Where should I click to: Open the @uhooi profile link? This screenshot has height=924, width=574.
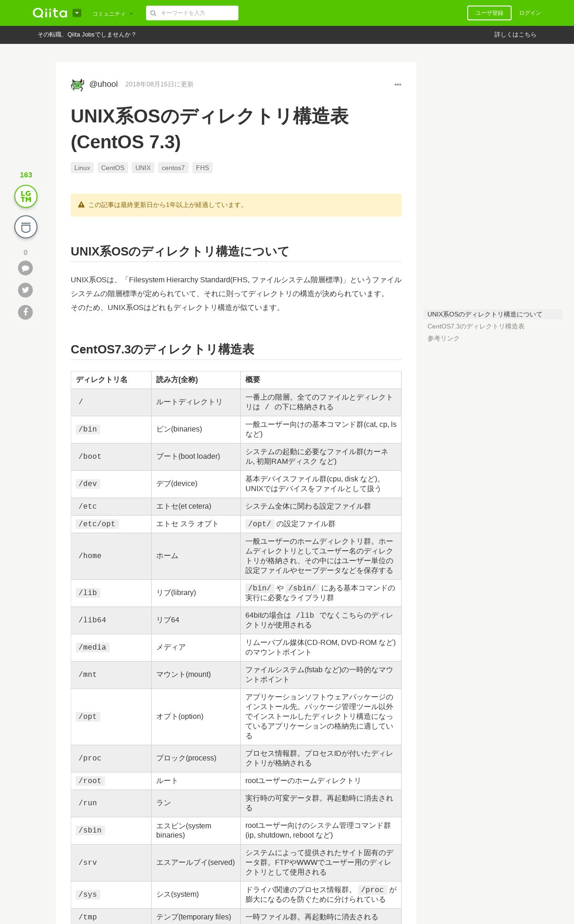tap(104, 84)
